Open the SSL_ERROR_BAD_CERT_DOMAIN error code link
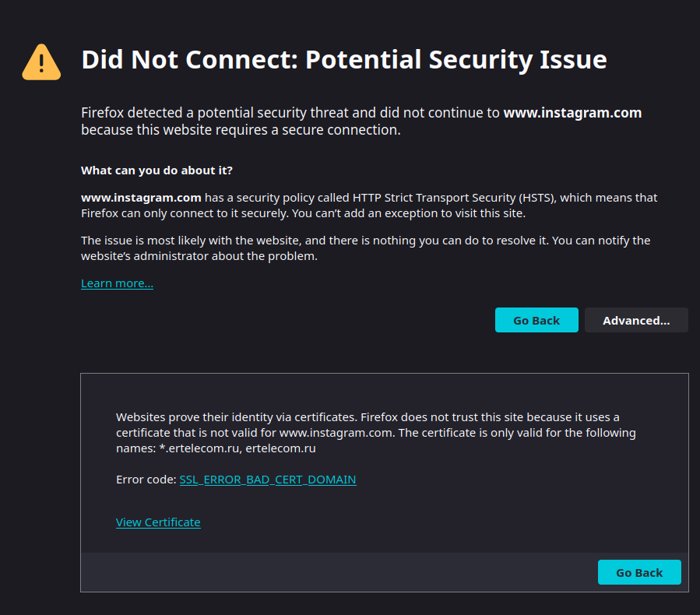This screenshot has width=700, height=615. point(268,480)
